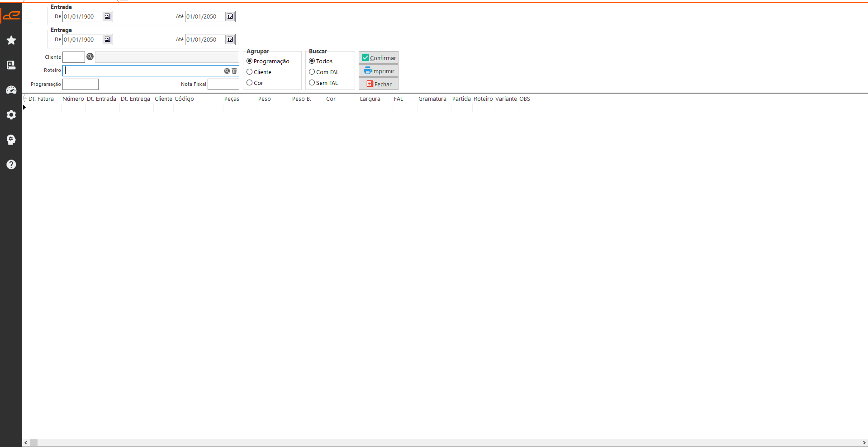Screen dimensions: 868x447
Task: Open settings gear in sidebar
Action: [11, 115]
